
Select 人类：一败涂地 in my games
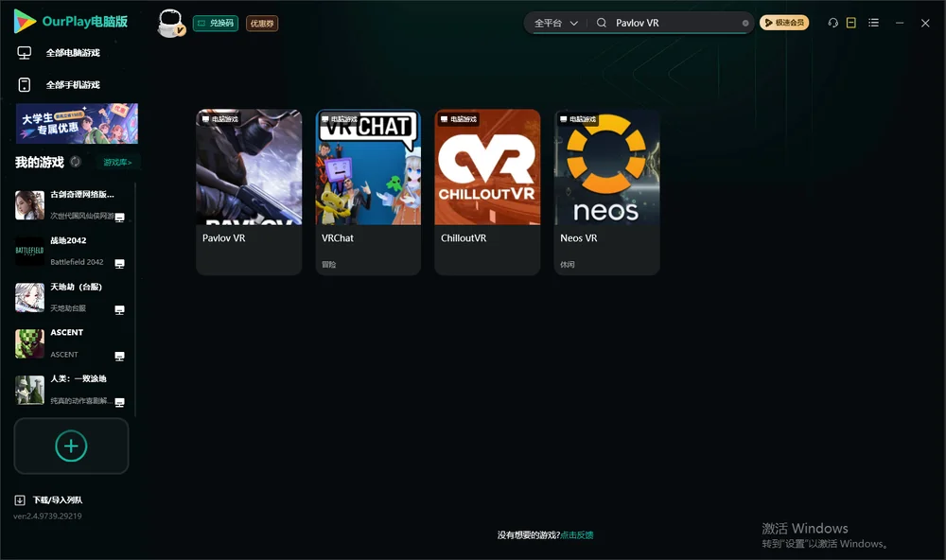[71, 391]
